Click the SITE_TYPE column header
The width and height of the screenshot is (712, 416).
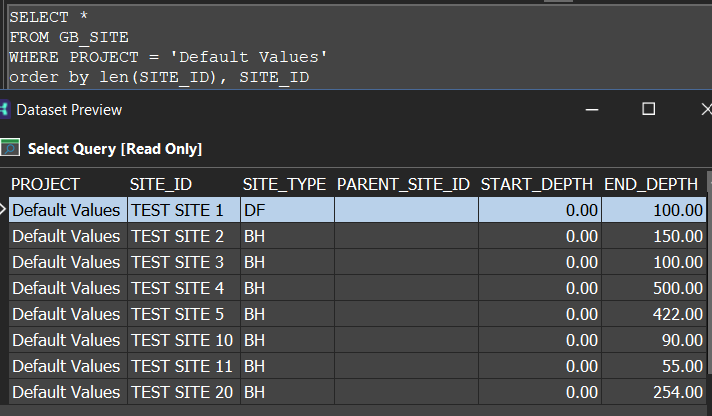[284, 184]
